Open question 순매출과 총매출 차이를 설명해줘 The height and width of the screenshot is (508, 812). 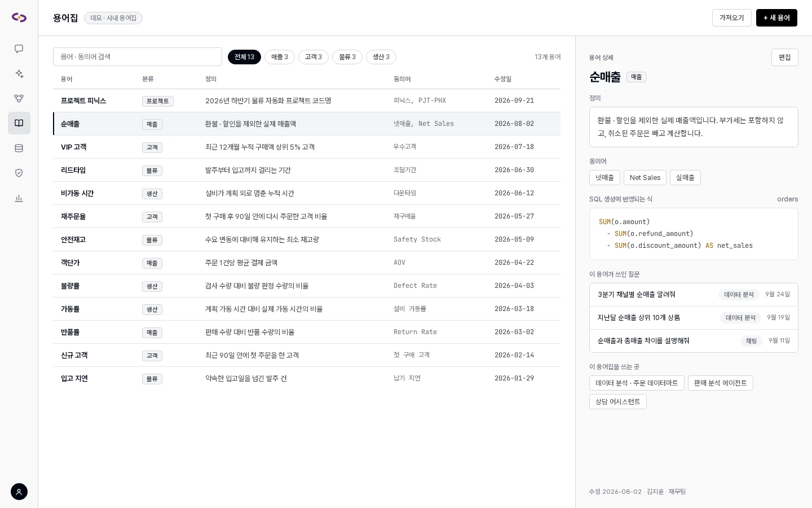[x=694, y=341]
